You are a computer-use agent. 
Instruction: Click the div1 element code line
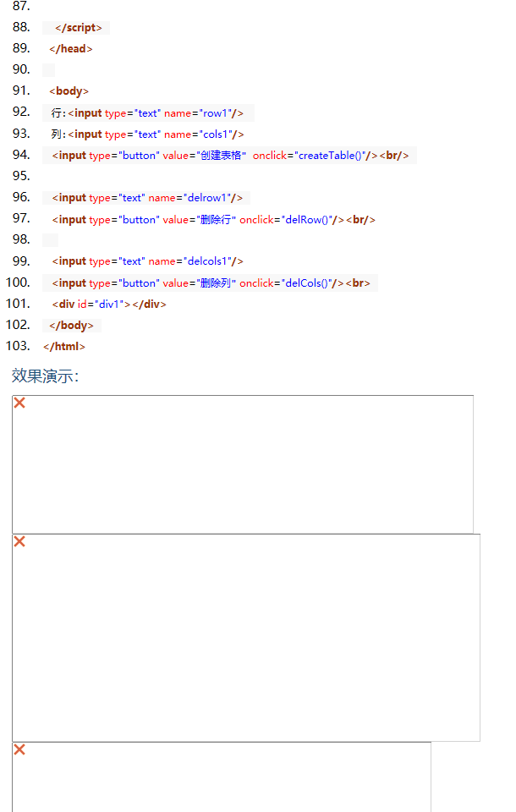click(109, 304)
